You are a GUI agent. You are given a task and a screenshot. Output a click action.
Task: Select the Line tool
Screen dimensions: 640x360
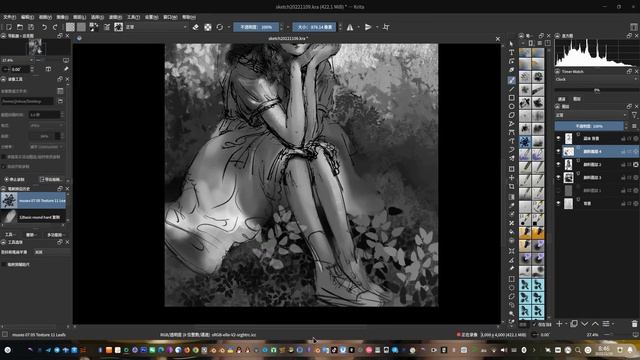[x=511, y=89]
